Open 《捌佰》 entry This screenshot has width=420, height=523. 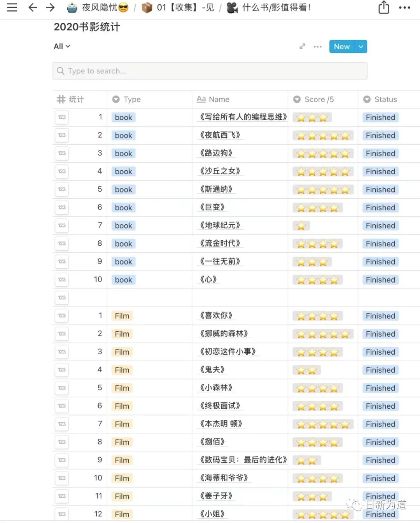click(212, 442)
